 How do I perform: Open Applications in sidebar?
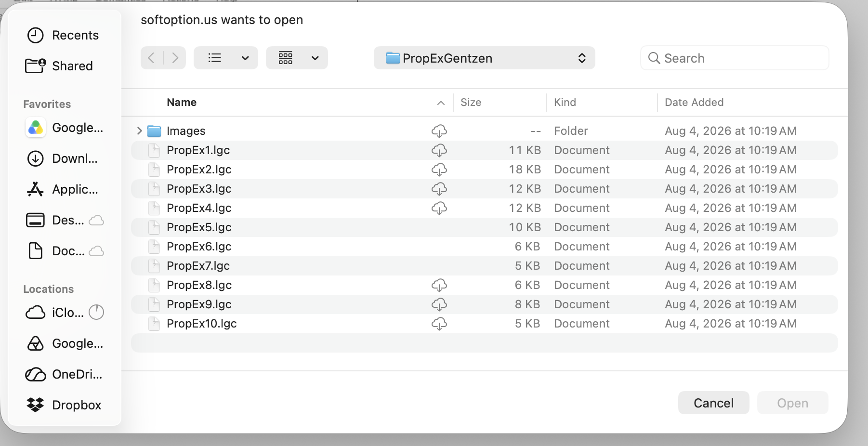pyautogui.click(x=62, y=189)
